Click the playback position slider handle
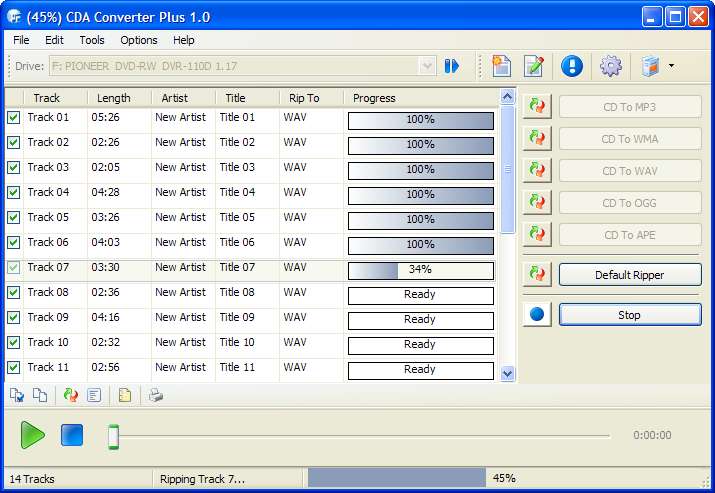Image resolution: width=715 pixels, height=493 pixels. click(x=114, y=436)
